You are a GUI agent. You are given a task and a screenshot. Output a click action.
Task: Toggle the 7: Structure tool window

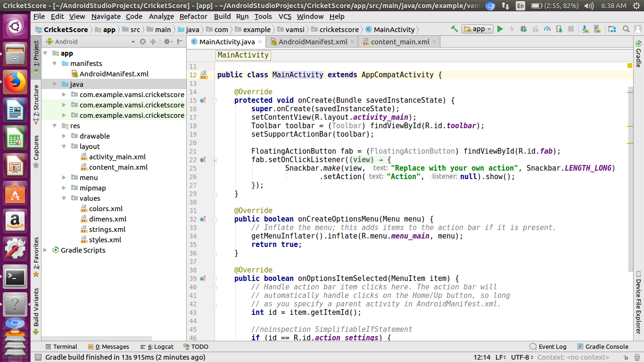(x=36, y=104)
